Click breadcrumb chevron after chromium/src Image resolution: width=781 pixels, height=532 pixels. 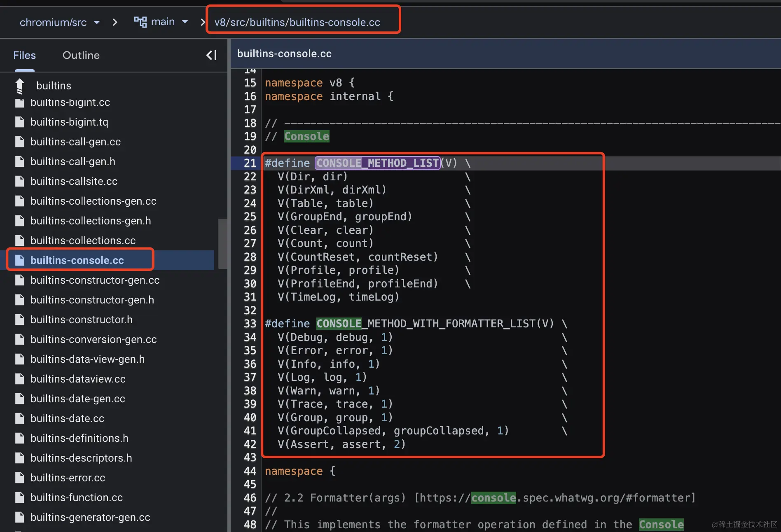point(115,22)
